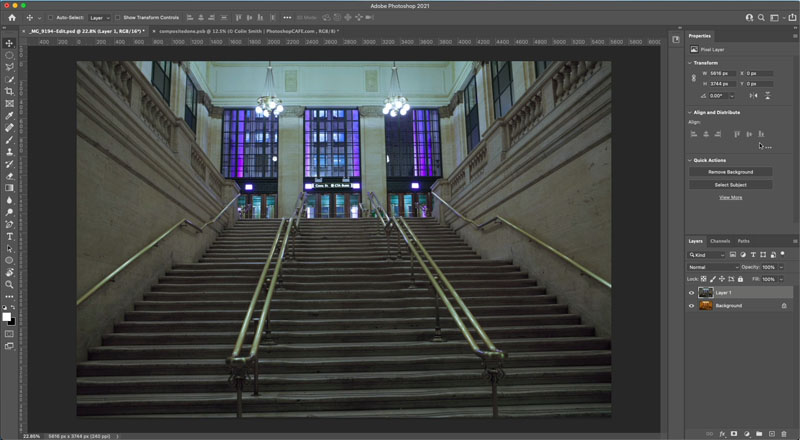The width and height of the screenshot is (800, 440).
Task: Select the Crop tool
Action: point(9,91)
